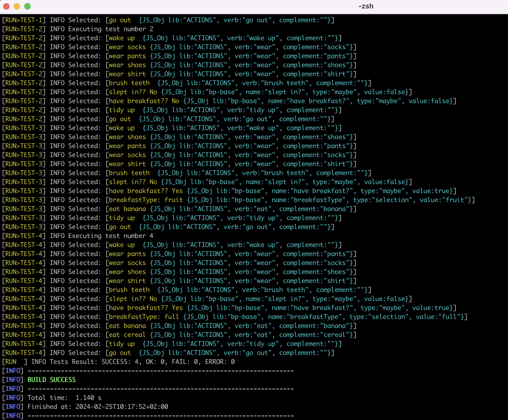
Task: Click TEST-4 'slept in?? No' line
Action: point(207,299)
